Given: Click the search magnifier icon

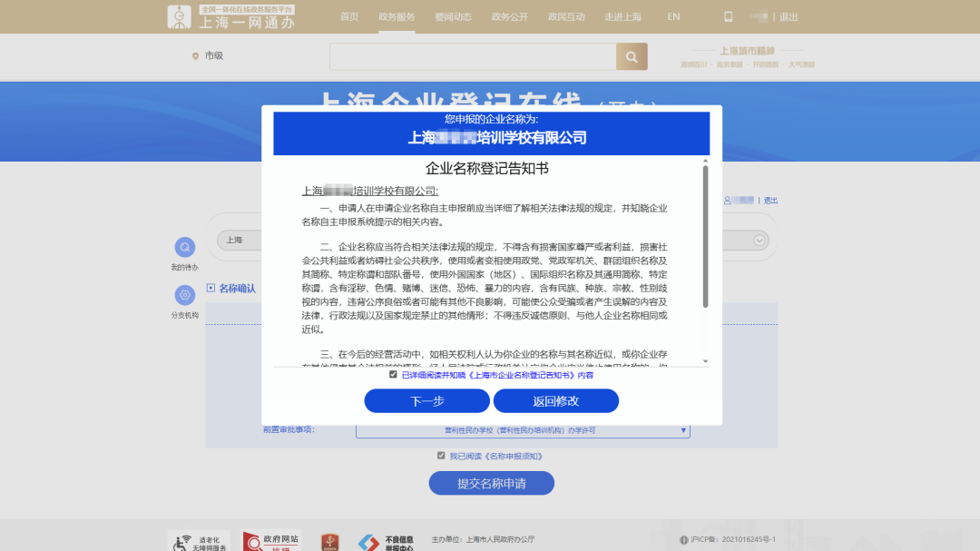Looking at the screenshot, I should pyautogui.click(x=632, y=56).
